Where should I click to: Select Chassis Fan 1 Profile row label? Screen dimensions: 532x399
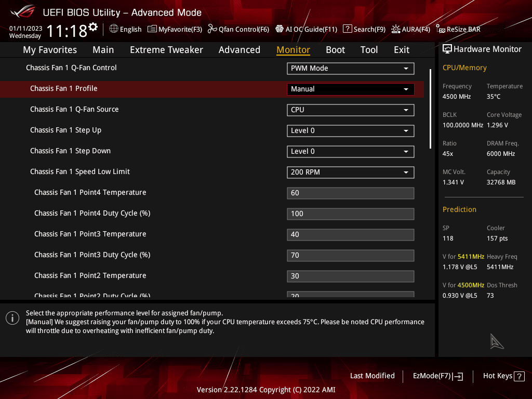[x=64, y=88]
